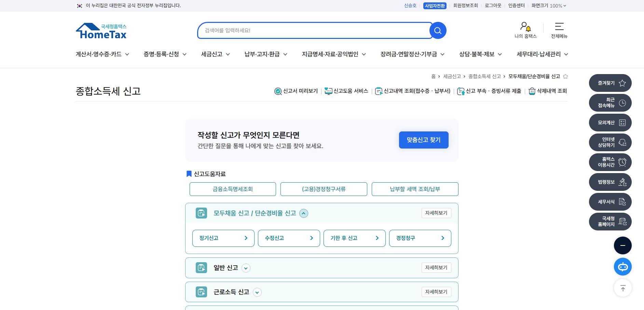Expand the 일반 신고 section

[246, 268]
